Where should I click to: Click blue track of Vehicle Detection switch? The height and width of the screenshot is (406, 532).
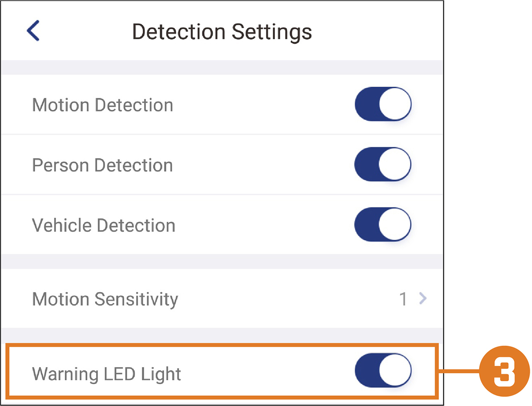[x=367, y=225]
